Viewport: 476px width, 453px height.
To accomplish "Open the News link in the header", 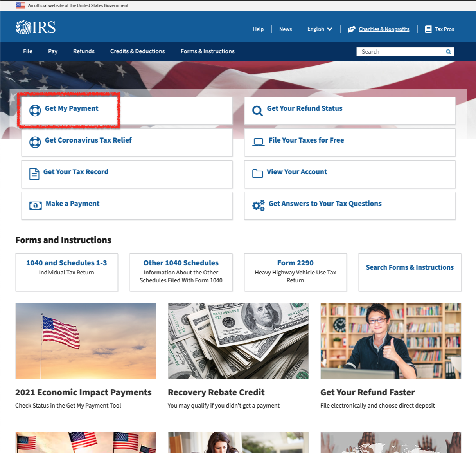I will (x=286, y=29).
